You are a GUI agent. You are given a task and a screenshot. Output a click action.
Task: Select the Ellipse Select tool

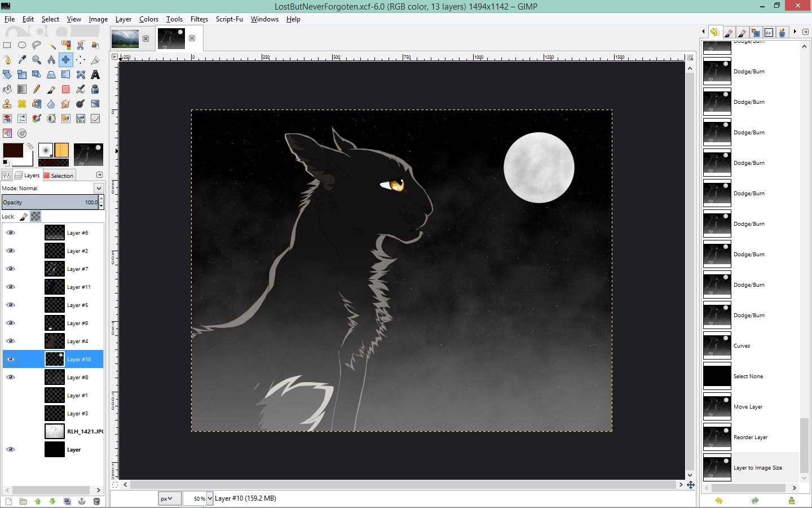(x=22, y=45)
